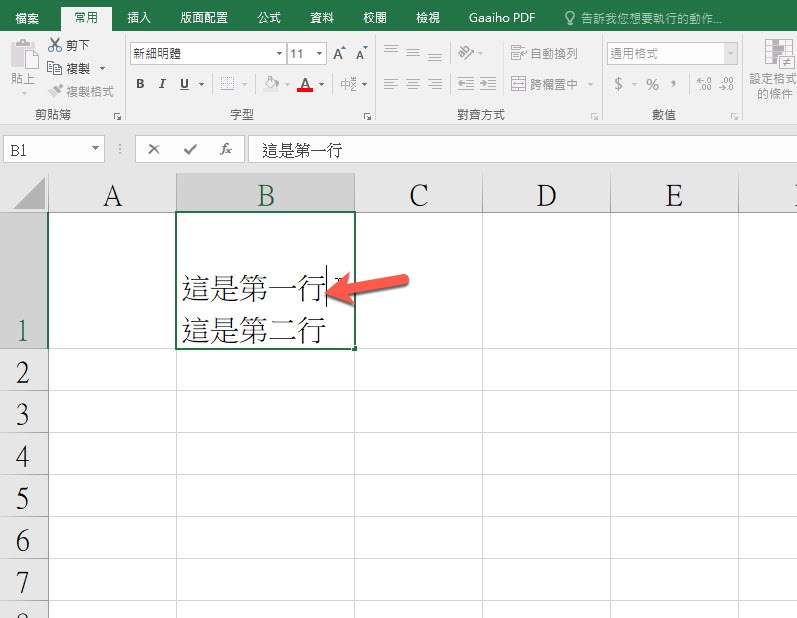Center text horizontally
Image resolution: width=797 pixels, height=618 pixels.
[413, 84]
